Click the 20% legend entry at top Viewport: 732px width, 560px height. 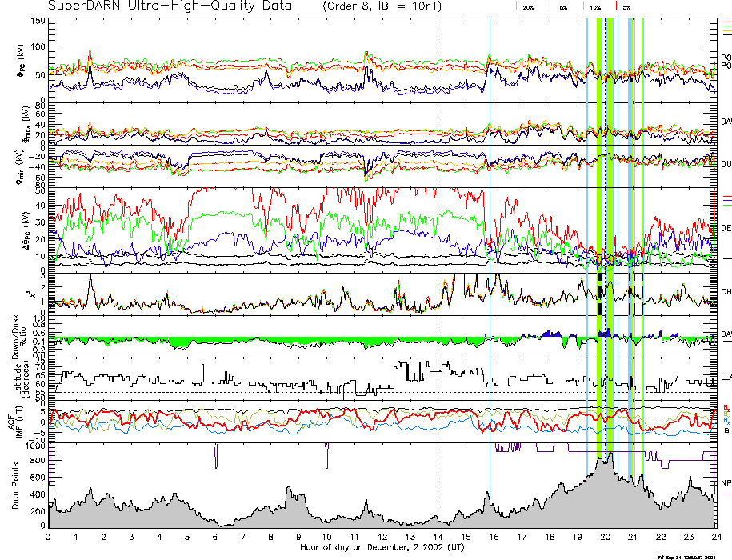(x=528, y=6)
